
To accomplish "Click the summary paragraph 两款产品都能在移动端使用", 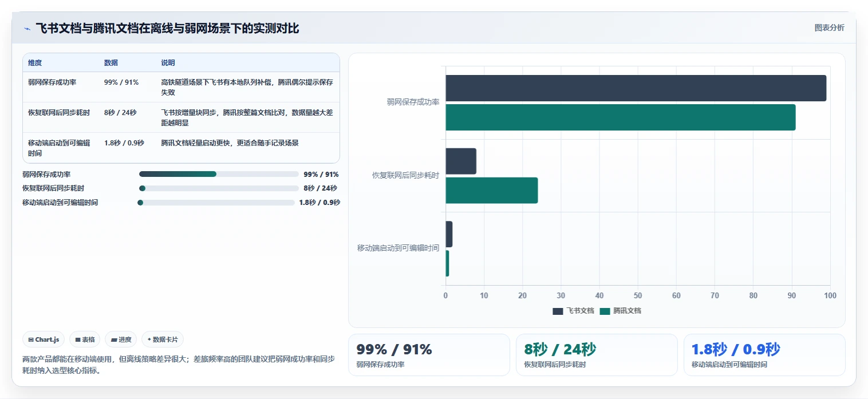I will (178, 365).
